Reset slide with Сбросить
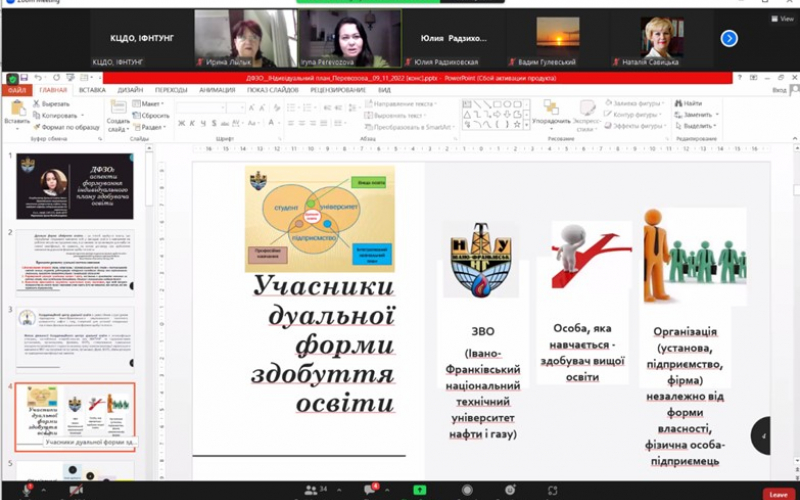The height and width of the screenshot is (500, 800). click(x=151, y=115)
